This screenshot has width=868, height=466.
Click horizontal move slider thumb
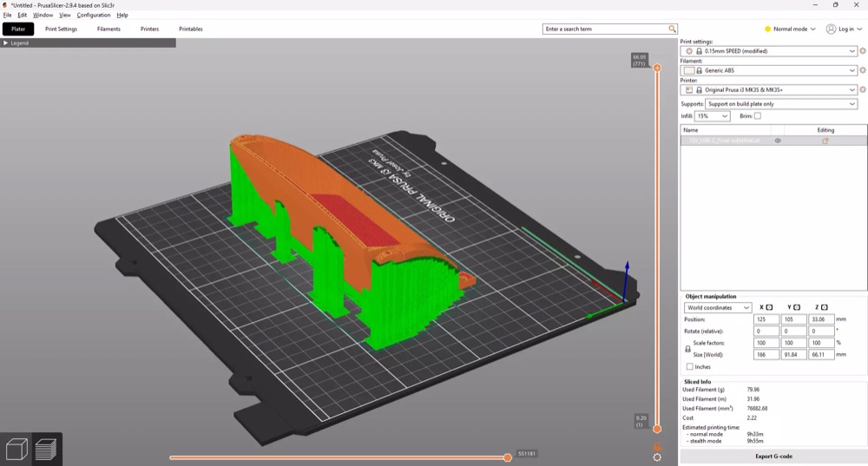pos(508,457)
